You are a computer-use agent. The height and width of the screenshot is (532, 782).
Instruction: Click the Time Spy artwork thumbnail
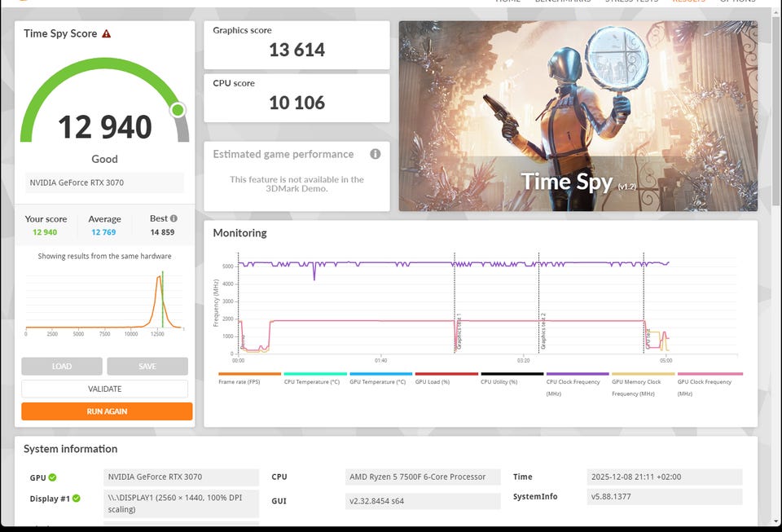click(578, 116)
